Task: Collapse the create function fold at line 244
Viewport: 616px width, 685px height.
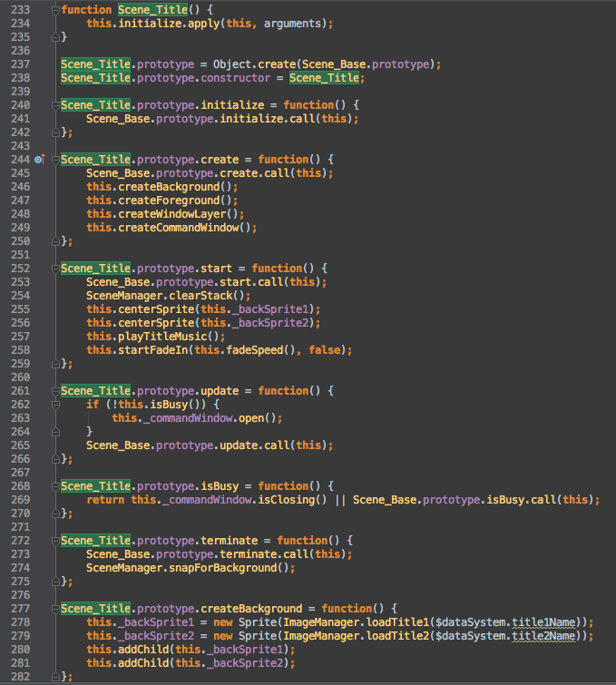Action: pyautogui.click(x=55, y=160)
